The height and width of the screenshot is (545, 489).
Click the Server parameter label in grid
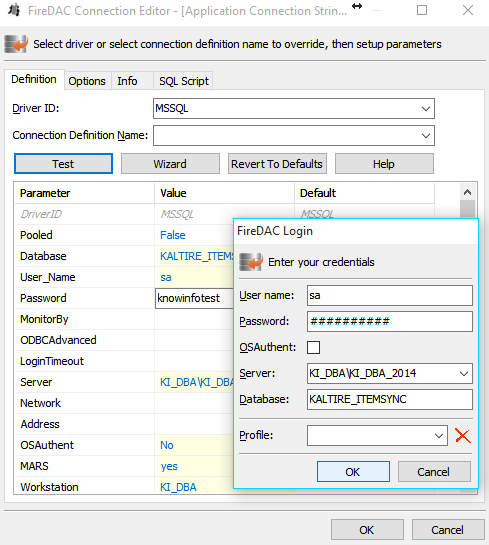coord(36,382)
